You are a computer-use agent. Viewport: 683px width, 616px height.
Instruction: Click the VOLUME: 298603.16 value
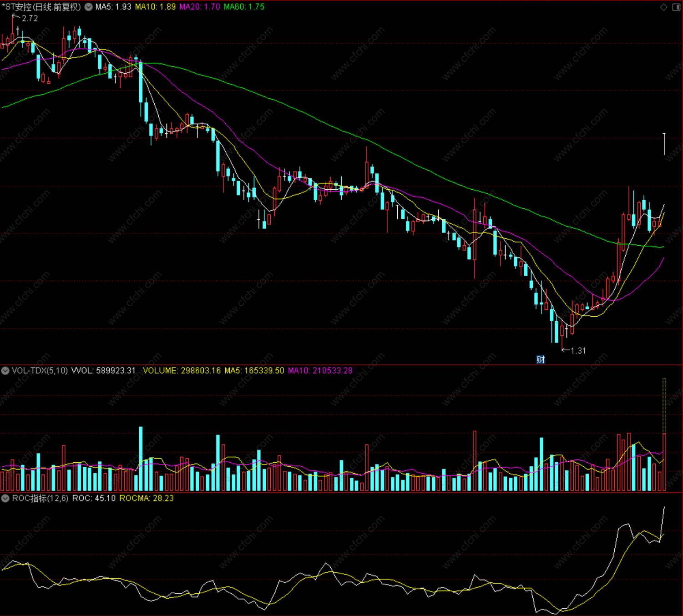[x=182, y=371]
